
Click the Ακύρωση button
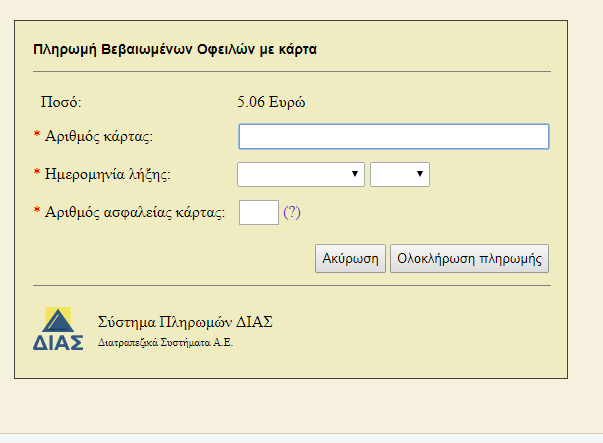pyautogui.click(x=350, y=258)
